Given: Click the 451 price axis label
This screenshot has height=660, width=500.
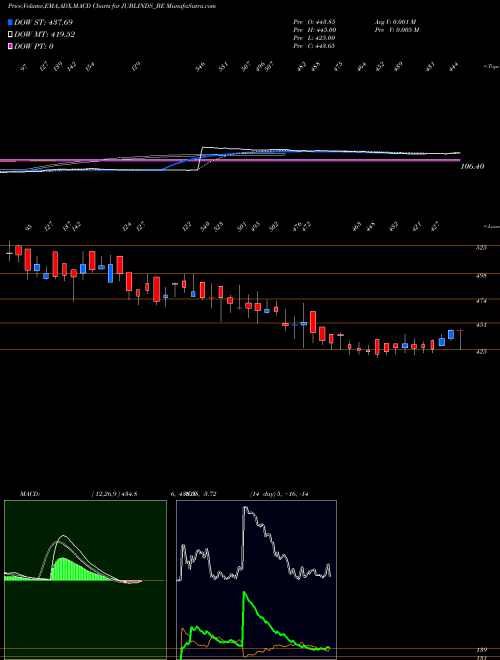Looking at the screenshot, I should coord(481,325).
